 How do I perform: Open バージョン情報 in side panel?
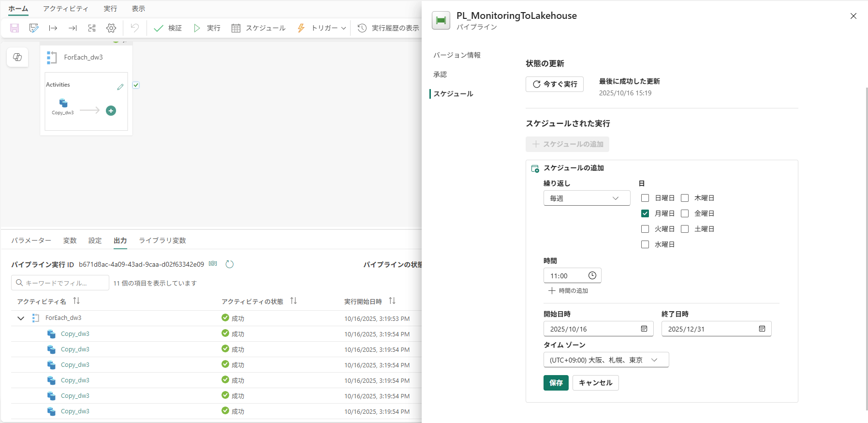(x=457, y=55)
